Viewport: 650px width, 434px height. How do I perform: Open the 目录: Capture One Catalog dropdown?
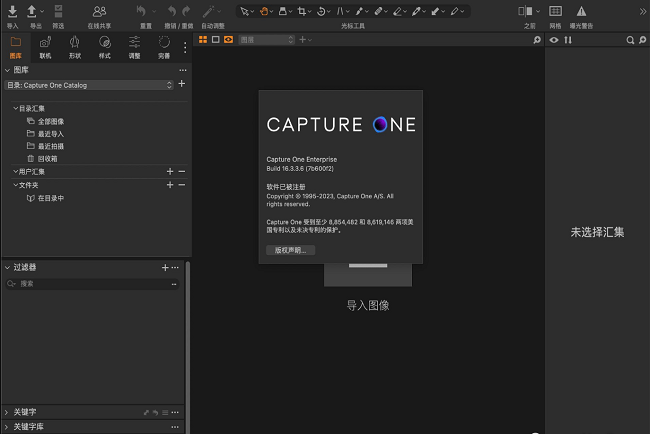pos(89,85)
